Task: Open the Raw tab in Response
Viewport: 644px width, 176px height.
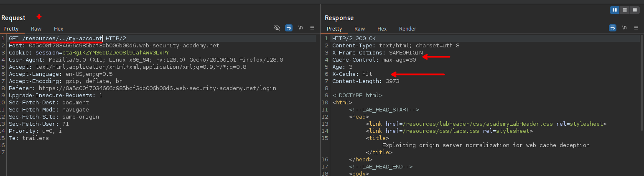Action: tap(359, 29)
